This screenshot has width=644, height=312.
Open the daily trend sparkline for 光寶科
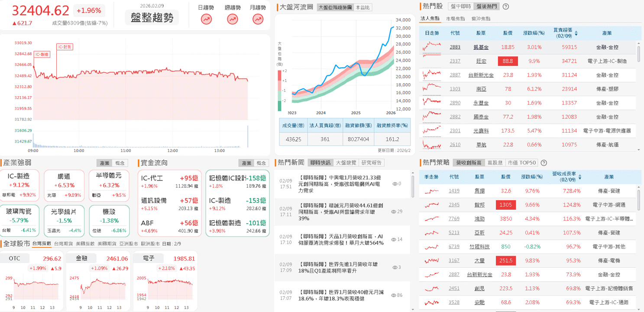(x=432, y=130)
